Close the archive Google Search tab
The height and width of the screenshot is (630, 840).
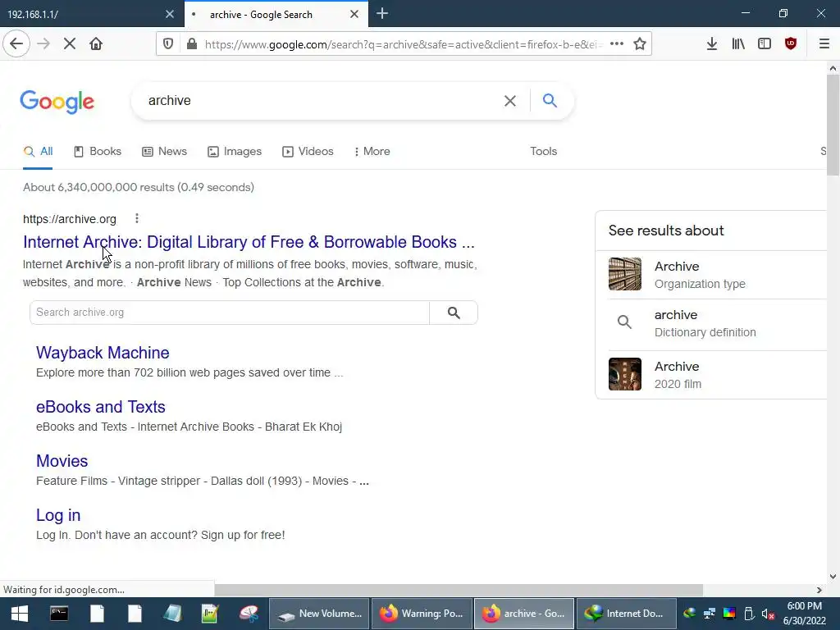(354, 14)
